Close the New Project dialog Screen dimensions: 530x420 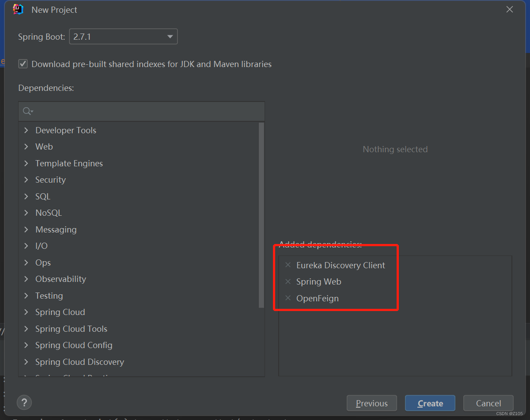click(x=510, y=9)
